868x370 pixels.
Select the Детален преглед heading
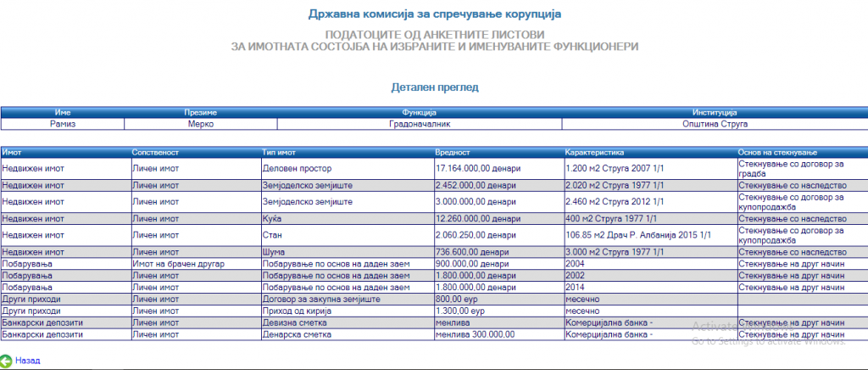coord(433,87)
